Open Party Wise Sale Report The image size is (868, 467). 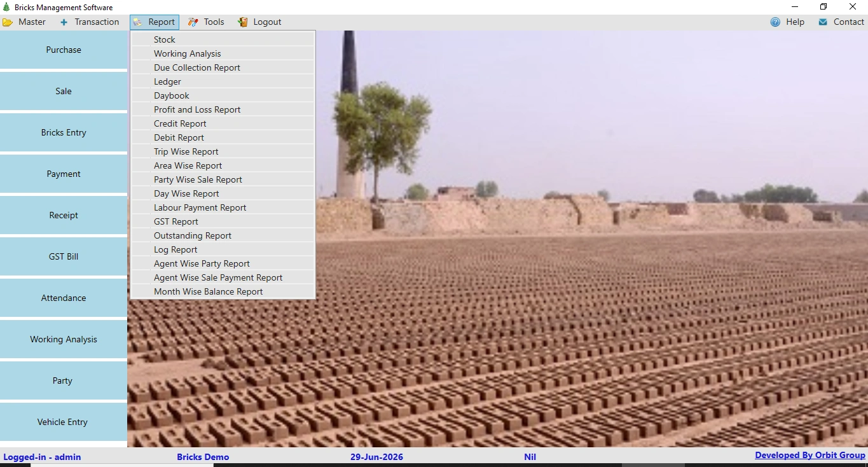(223, 179)
